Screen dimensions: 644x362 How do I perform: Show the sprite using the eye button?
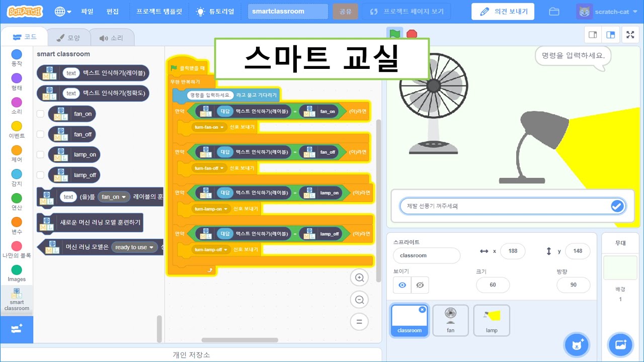402,285
